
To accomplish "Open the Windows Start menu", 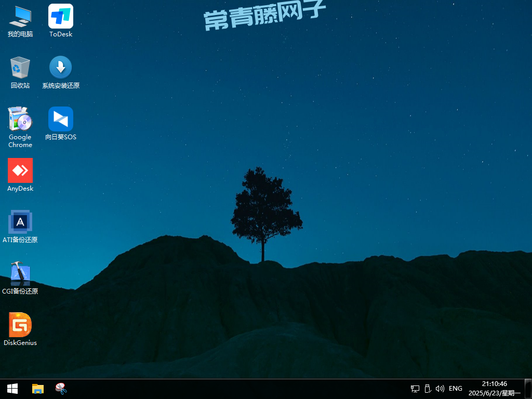I will coord(12,389).
